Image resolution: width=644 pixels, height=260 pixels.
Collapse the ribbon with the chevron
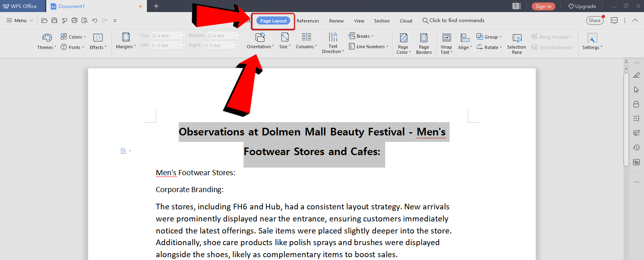click(x=635, y=20)
